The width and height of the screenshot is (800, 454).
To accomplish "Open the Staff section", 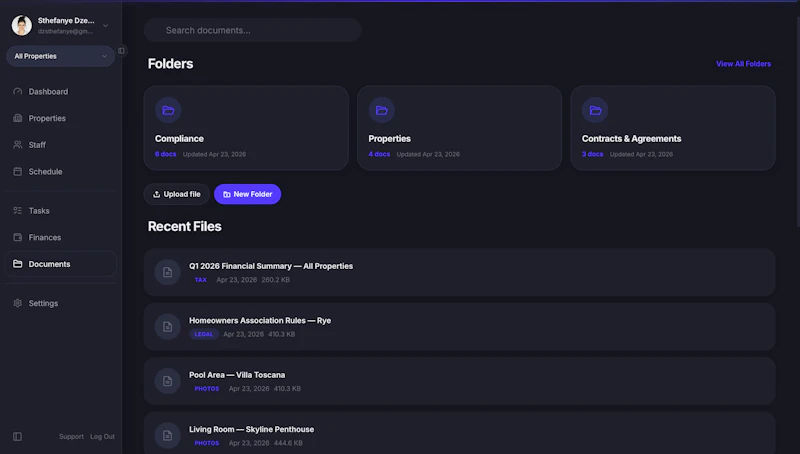I will click(60, 145).
